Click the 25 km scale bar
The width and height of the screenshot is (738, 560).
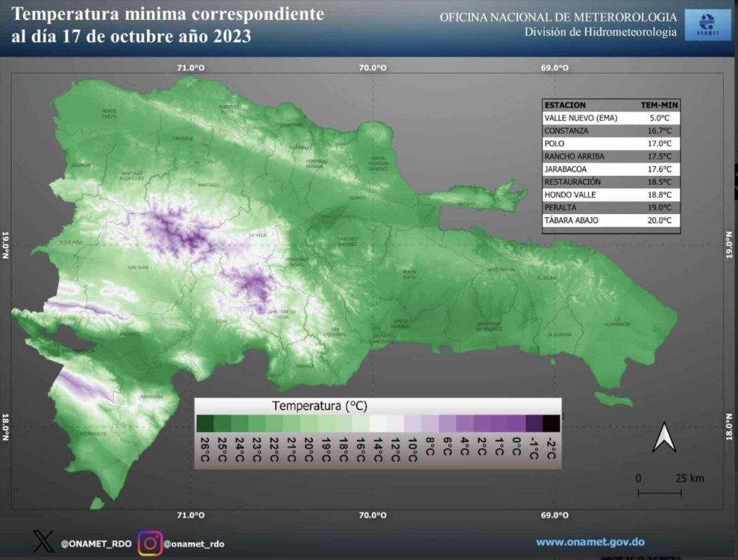coord(660,493)
